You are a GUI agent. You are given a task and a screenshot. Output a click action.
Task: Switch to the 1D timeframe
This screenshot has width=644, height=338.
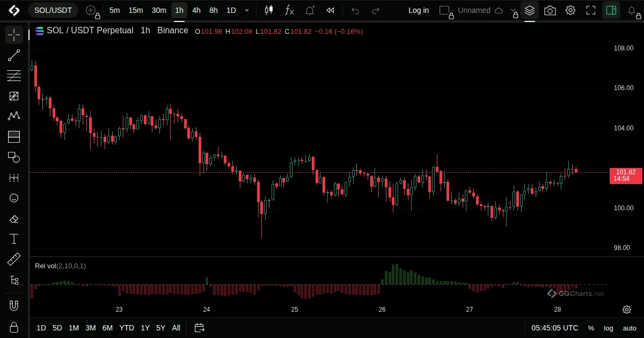pyautogui.click(x=231, y=10)
